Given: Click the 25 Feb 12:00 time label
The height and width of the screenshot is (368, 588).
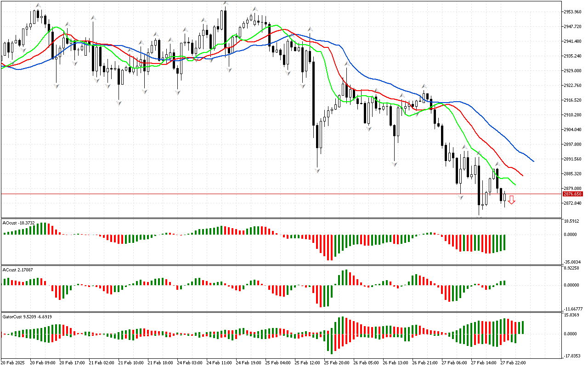Looking at the screenshot, I should point(307,363).
